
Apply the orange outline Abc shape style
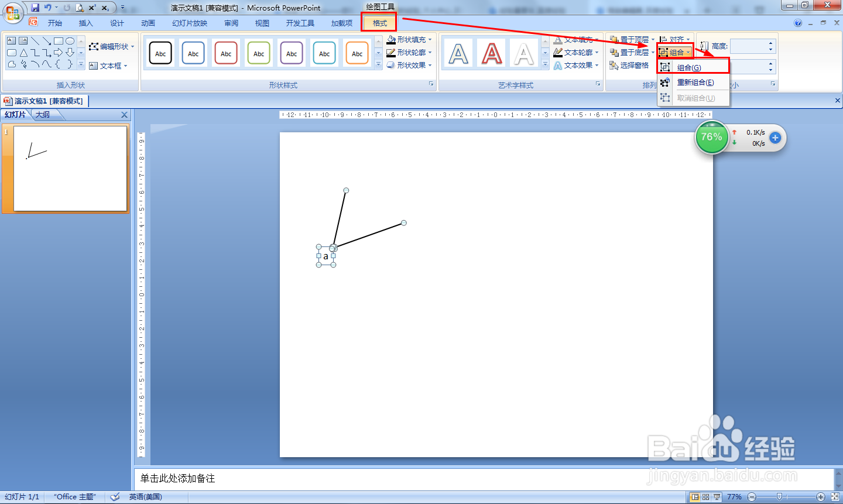tap(357, 53)
